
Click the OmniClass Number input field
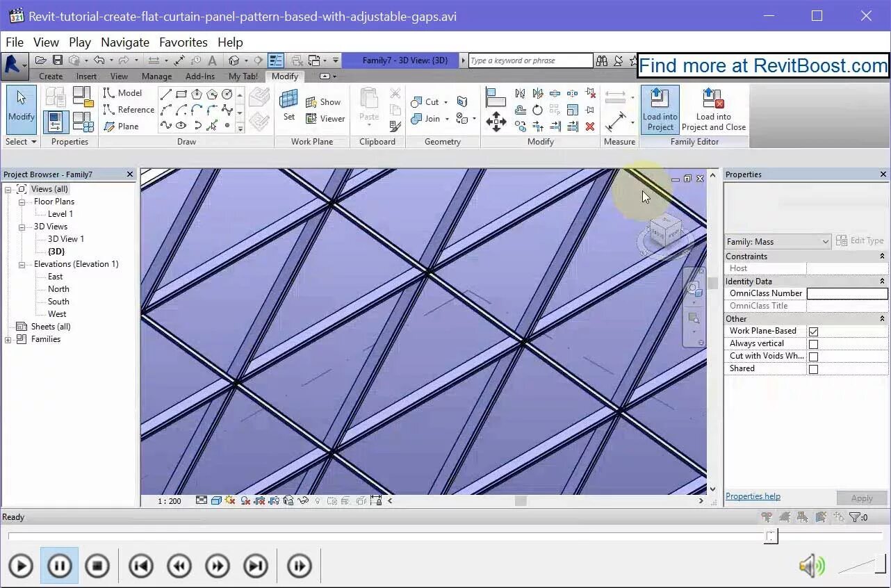point(847,293)
